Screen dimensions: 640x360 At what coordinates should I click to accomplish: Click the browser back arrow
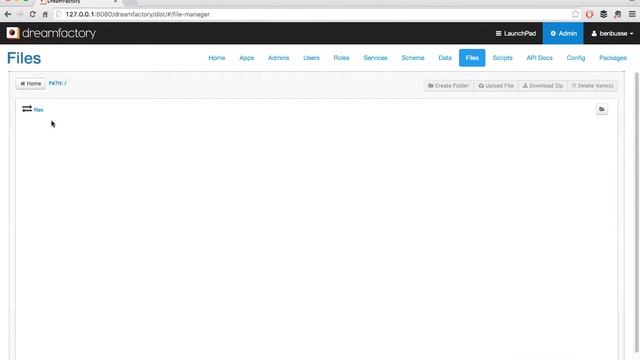coord(8,14)
